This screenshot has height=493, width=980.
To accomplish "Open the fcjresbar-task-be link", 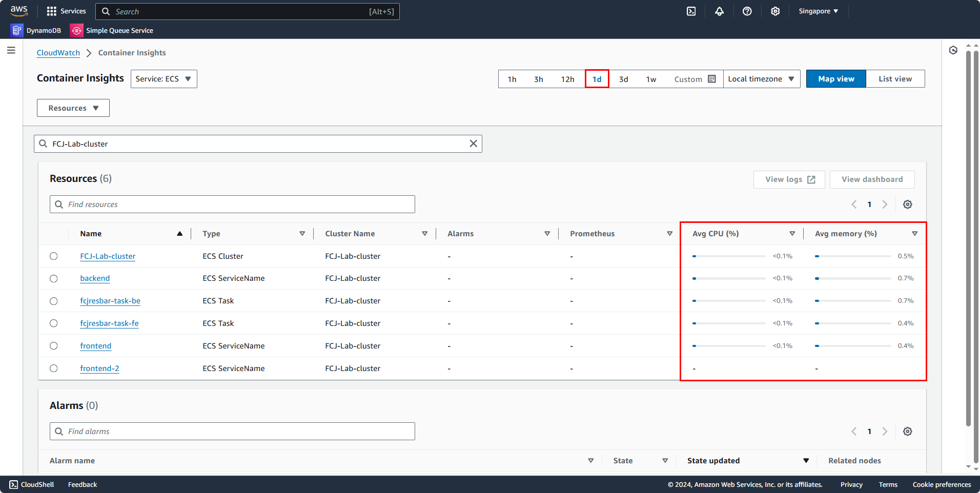I will coord(110,301).
